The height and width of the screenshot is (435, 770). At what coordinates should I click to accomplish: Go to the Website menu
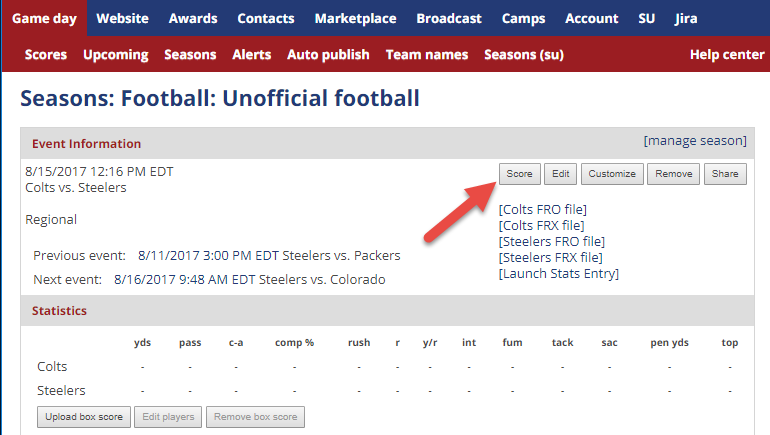[x=123, y=18]
